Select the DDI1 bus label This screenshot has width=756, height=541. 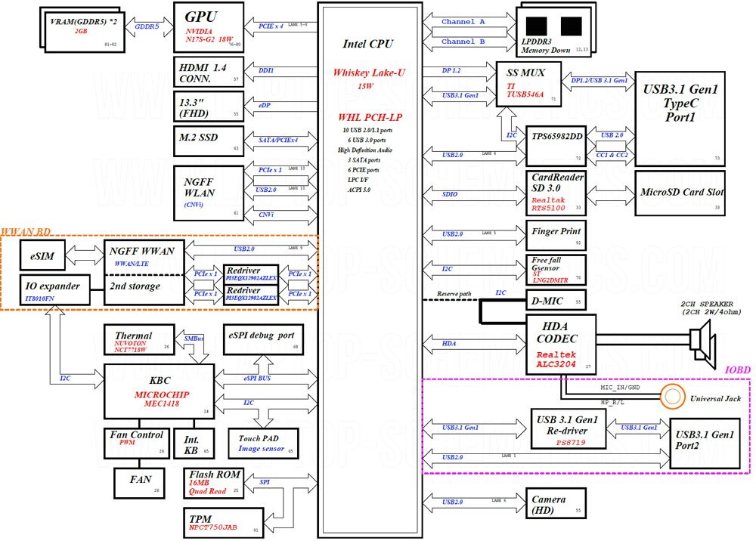tap(266, 70)
